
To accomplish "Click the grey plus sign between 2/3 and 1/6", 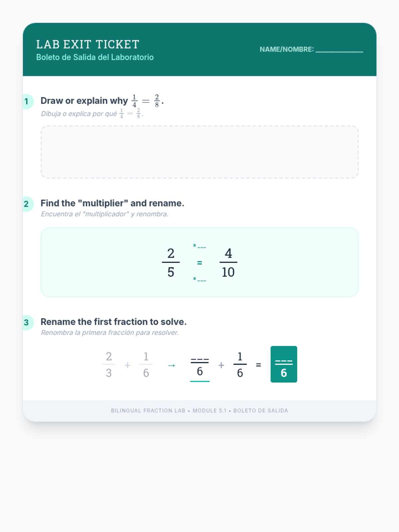I will 127,365.
